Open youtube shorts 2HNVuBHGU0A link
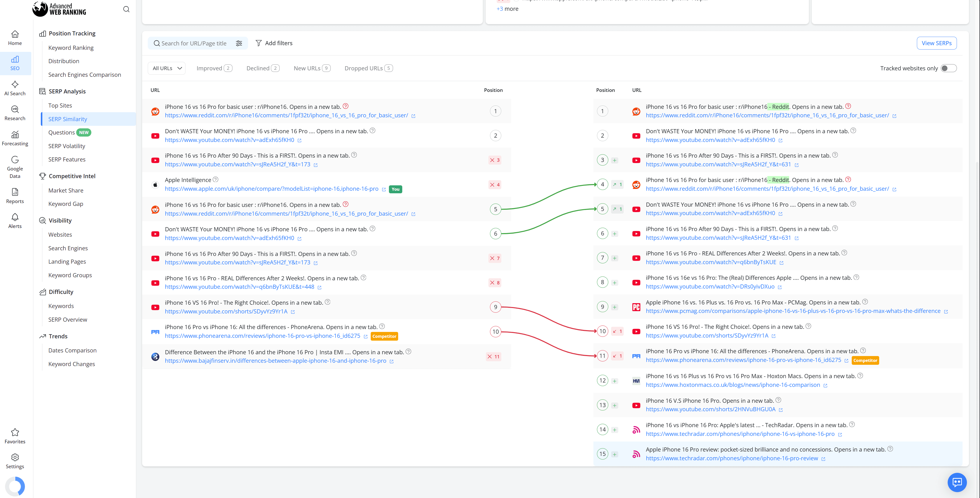 click(x=710, y=409)
